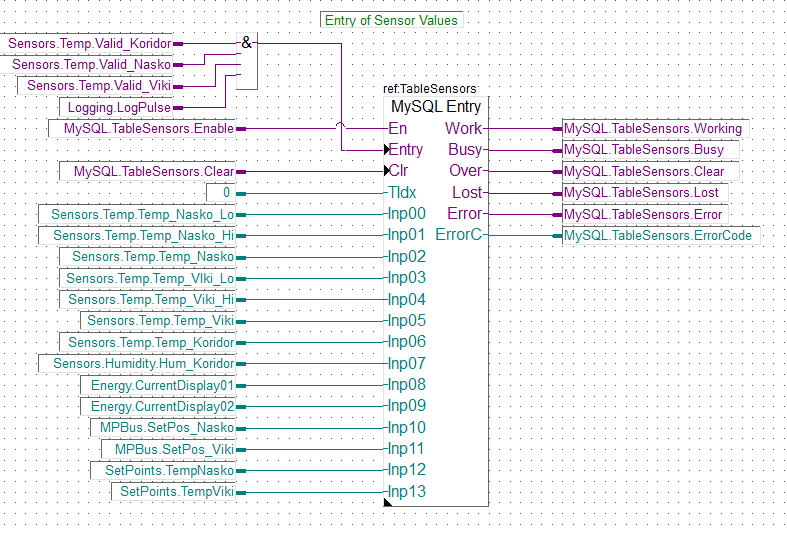Select Sensors.Temp.Temp_VIki_Lo variable
This screenshot has width=787, height=533.
pyautogui.click(x=148, y=279)
